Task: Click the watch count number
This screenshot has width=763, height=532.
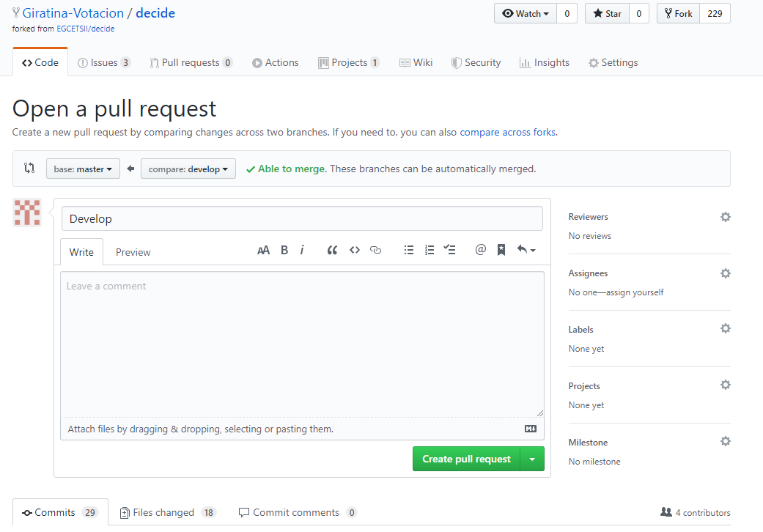Action: click(x=567, y=14)
